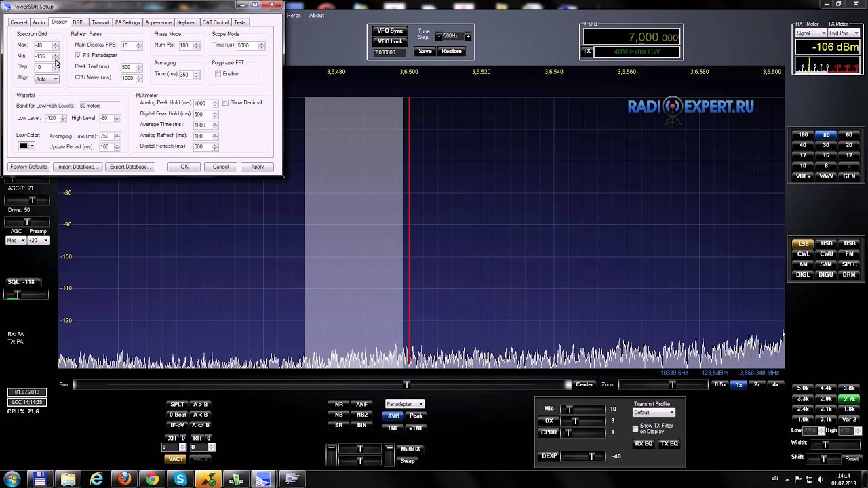868x488 pixels.
Task: Choose the 5.0k filter button
Action: click(803, 388)
